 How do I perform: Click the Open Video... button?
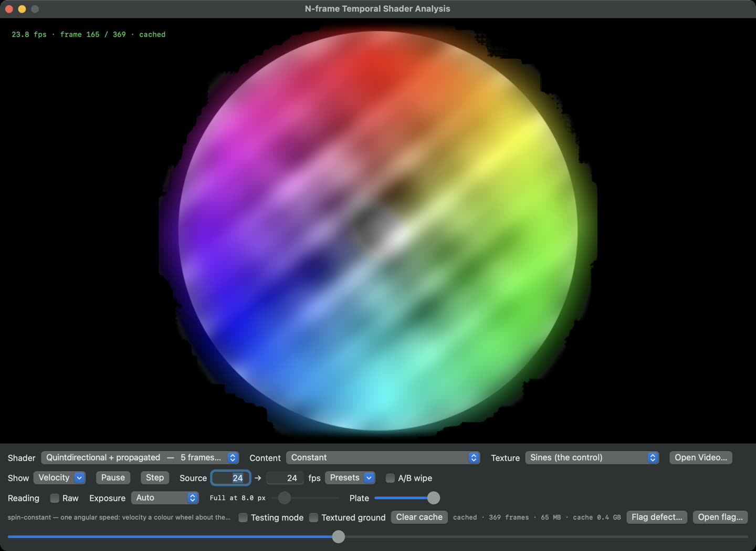pyautogui.click(x=701, y=458)
